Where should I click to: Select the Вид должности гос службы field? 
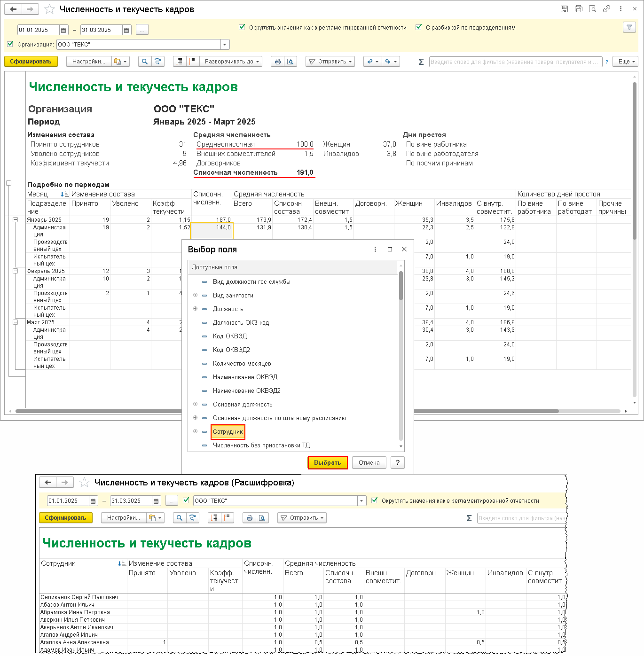[x=251, y=282]
